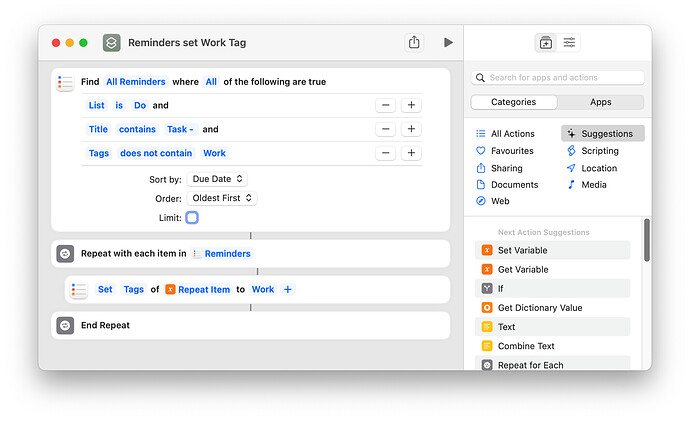Viewport: 690px width, 421px height.
Task: Open the action library panel icon
Action: click(546, 43)
